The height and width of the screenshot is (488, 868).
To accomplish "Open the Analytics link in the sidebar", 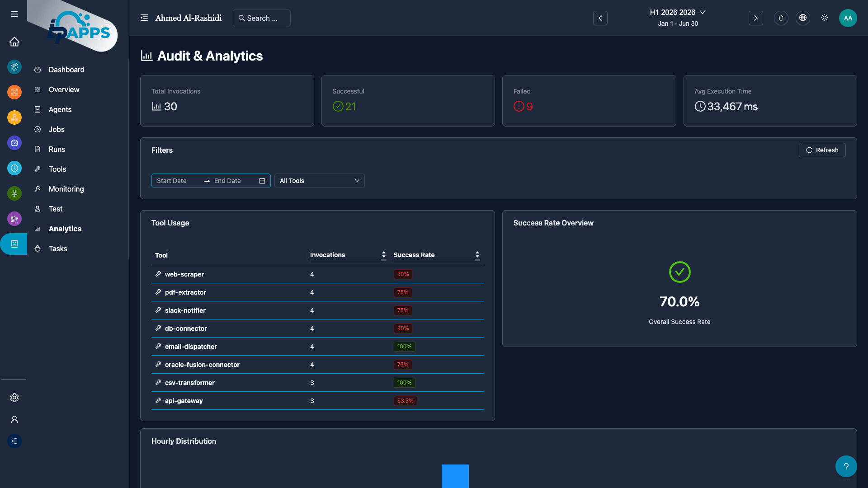I will pos(65,229).
